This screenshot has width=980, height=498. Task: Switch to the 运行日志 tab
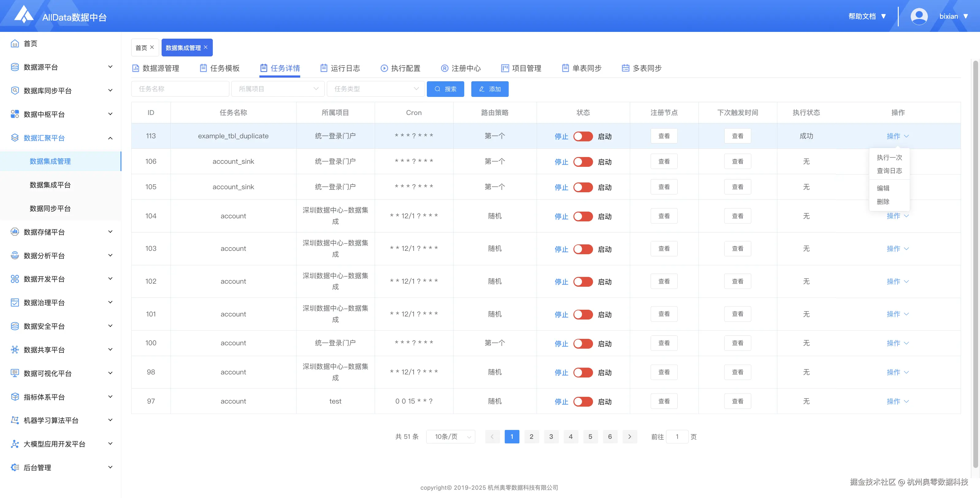[340, 68]
